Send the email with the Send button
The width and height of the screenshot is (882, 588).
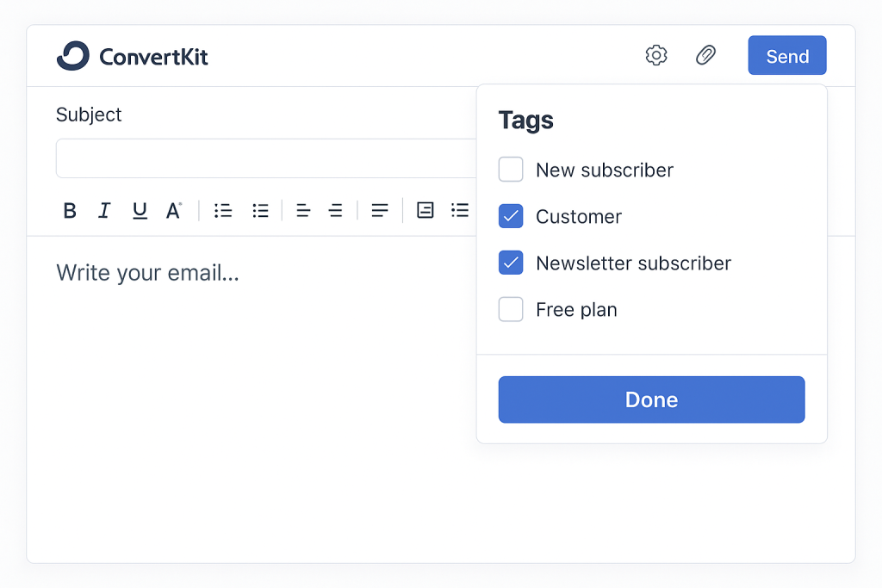pos(787,56)
